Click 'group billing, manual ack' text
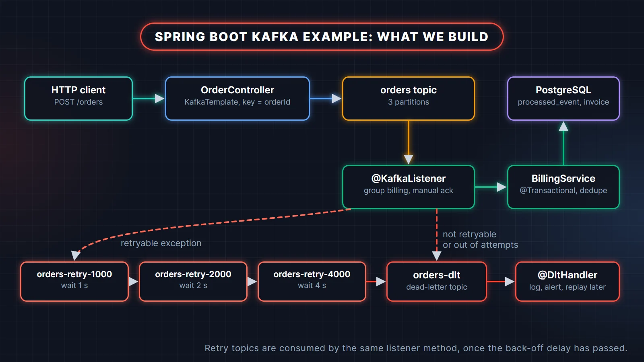 [x=409, y=191]
